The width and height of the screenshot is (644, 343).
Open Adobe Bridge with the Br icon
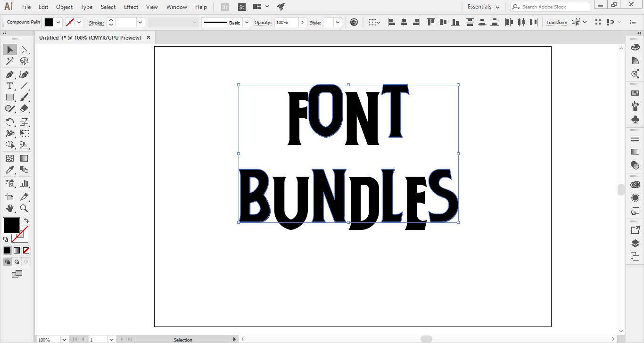(x=225, y=7)
